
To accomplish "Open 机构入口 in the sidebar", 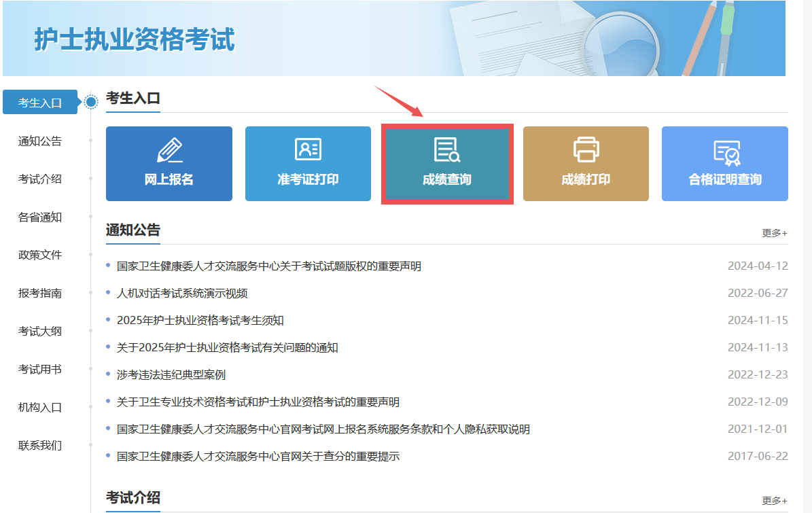I will click(x=40, y=408).
